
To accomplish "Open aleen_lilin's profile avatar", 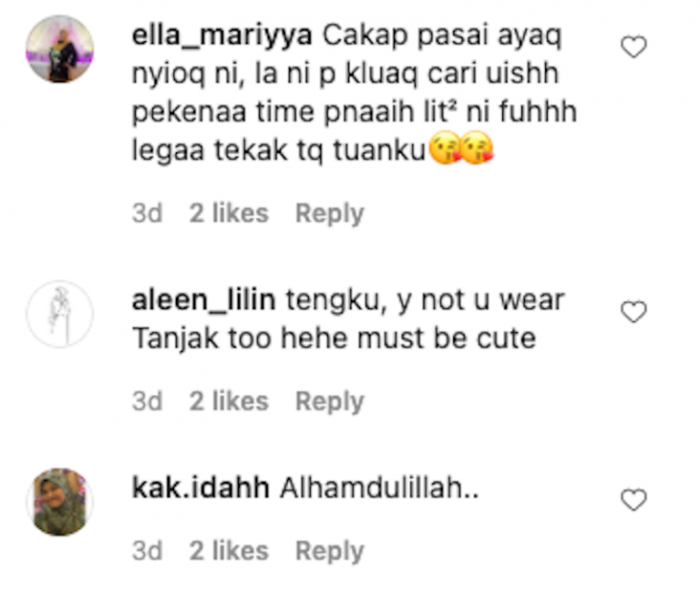I will (x=60, y=314).
